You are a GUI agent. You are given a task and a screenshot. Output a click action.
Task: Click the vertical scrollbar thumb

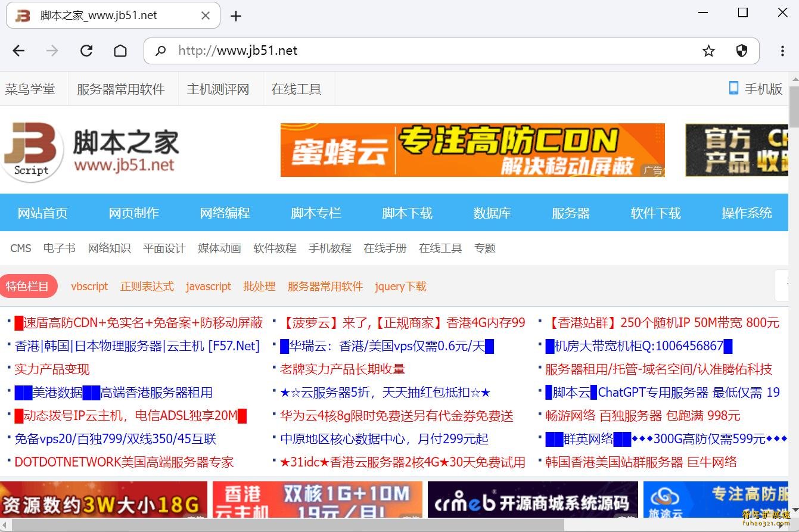pos(794,107)
